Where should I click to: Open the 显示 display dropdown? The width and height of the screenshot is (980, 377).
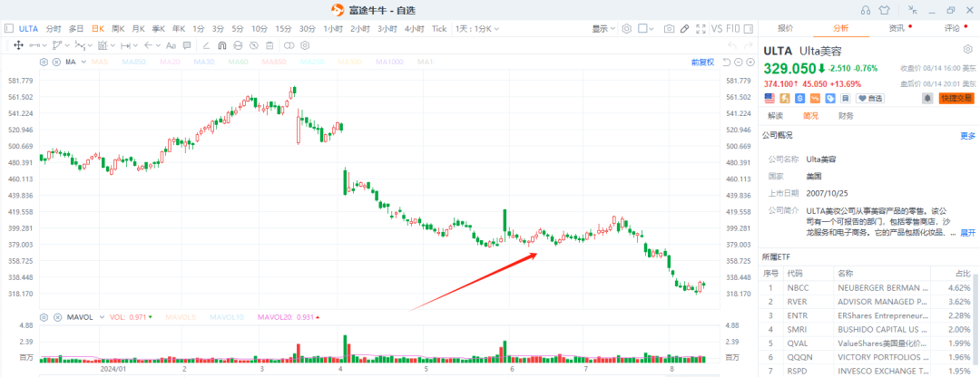coord(603,29)
